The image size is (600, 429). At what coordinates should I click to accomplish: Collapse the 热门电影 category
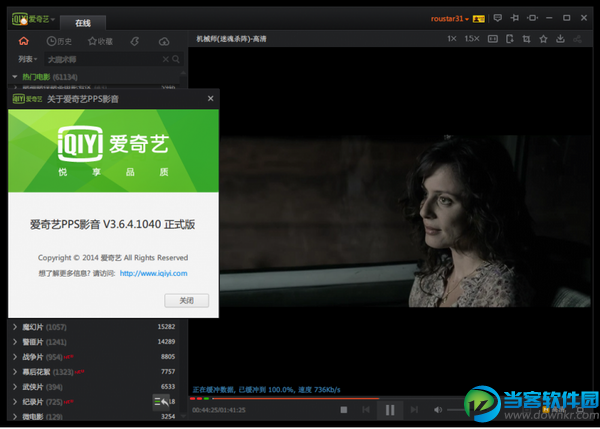tap(15, 77)
